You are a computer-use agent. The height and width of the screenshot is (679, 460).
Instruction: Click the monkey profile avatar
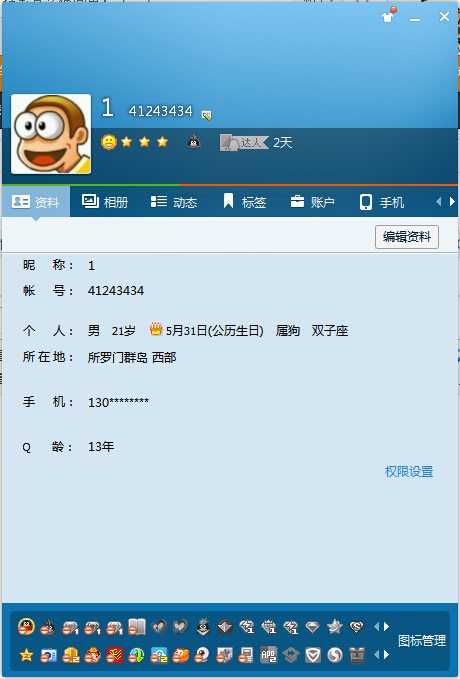[51, 134]
